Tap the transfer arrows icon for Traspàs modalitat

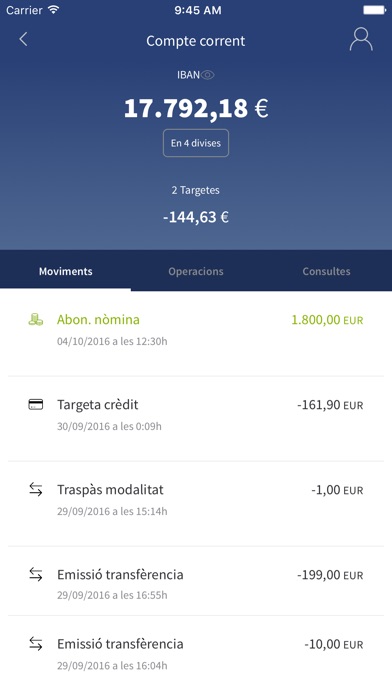tap(36, 490)
